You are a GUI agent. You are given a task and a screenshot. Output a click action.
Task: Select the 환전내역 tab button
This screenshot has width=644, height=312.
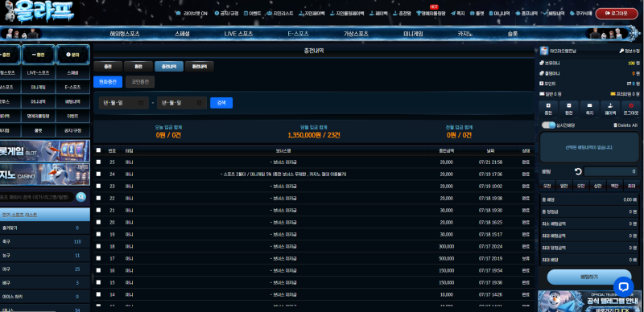pyautogui.click(x=199, y=67)
